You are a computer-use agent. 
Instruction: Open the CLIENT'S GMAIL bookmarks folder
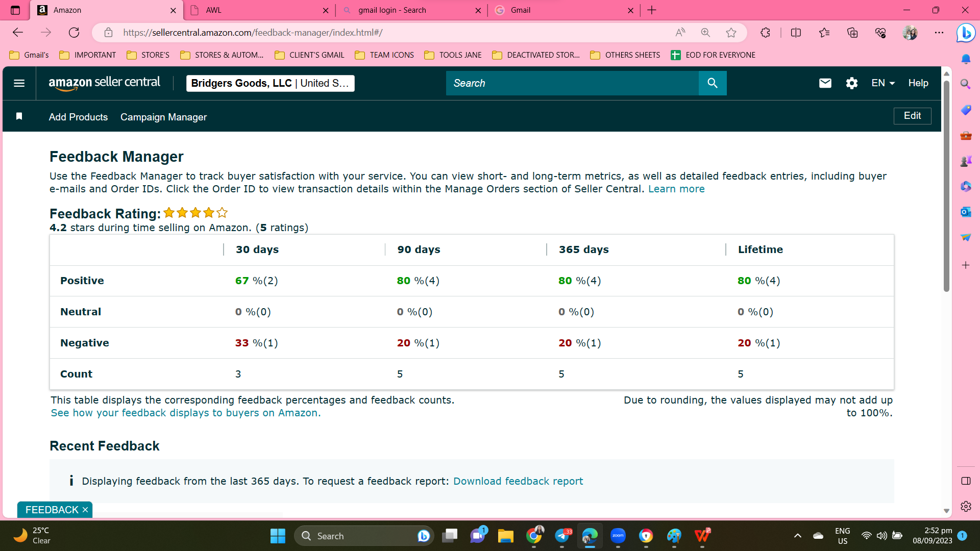coord(309,55)
